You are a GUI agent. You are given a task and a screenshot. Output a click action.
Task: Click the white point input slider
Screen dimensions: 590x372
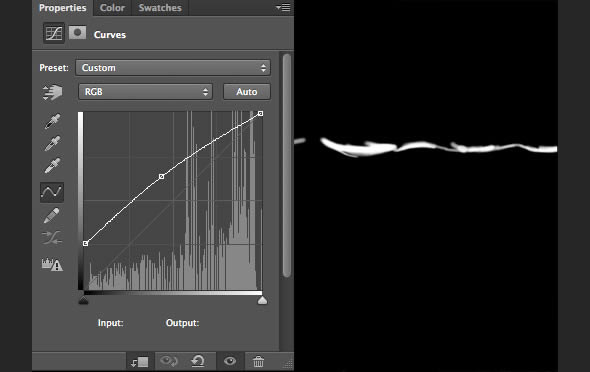tap(262, 300)
